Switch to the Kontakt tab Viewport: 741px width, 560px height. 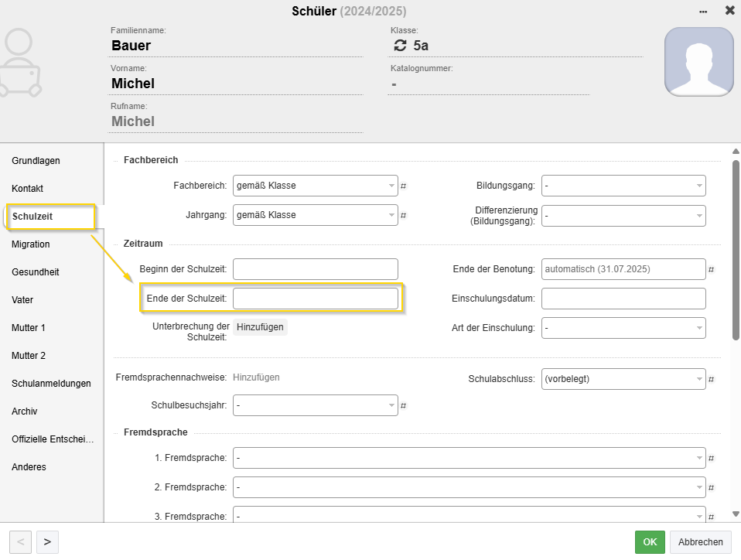coord(27,189)
